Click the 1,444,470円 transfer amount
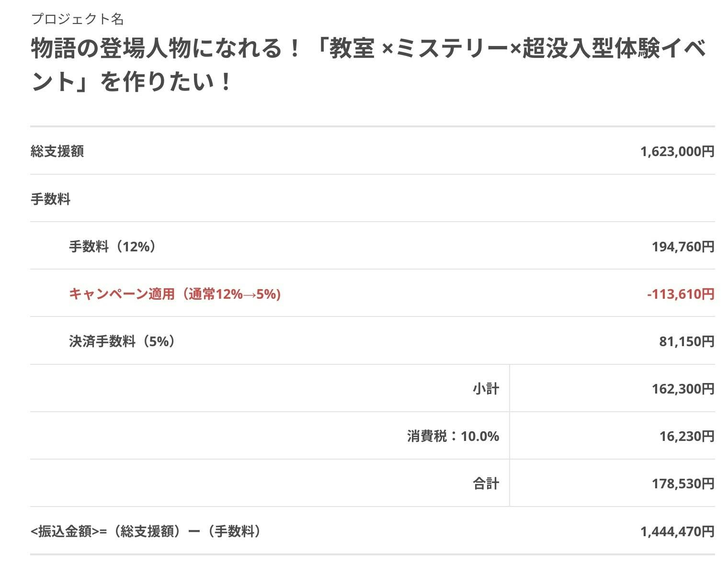 [x=677, y=531]
